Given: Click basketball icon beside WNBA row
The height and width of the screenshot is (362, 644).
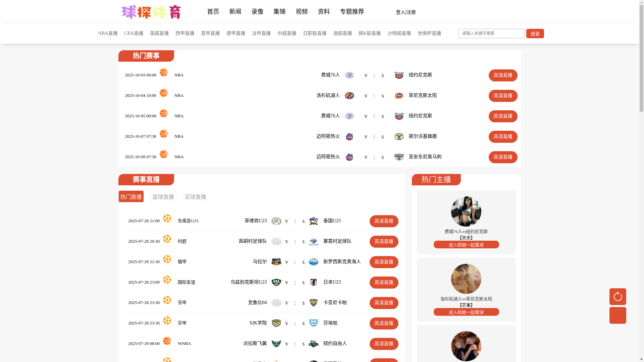Looking at the screenshot, I should point(167,341).
